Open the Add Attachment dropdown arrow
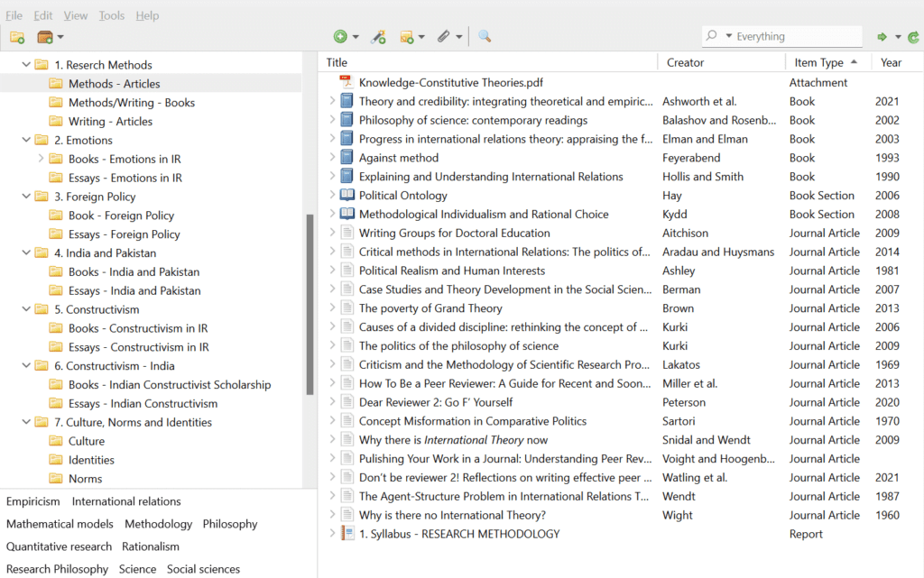Image resolution: width=924 pixels, height=578 pixels. click(458, 37)
